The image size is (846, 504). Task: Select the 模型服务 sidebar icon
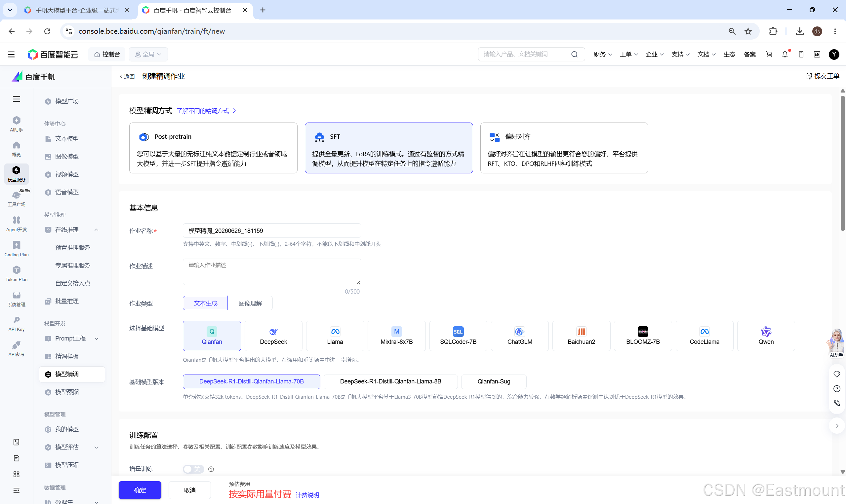pos(16,174)
